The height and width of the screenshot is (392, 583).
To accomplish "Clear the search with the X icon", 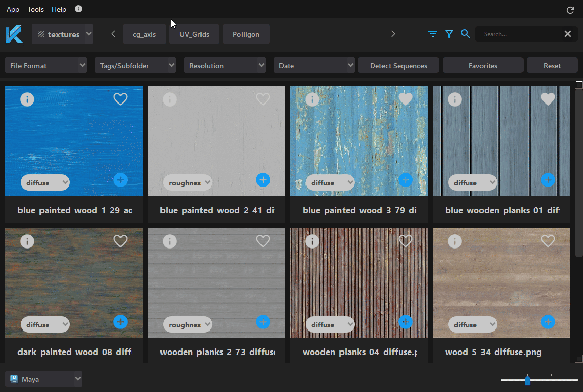I will [568, 34].
